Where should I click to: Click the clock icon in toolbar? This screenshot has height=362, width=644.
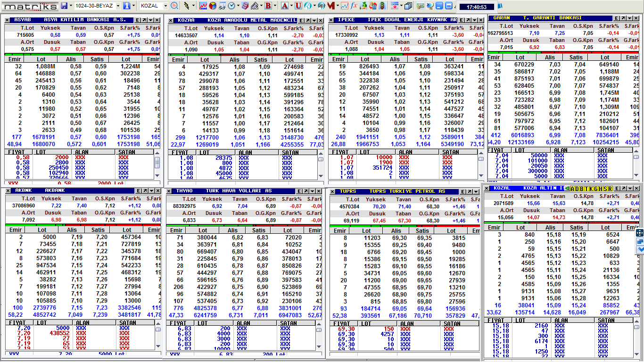click(x=231, y=6)
